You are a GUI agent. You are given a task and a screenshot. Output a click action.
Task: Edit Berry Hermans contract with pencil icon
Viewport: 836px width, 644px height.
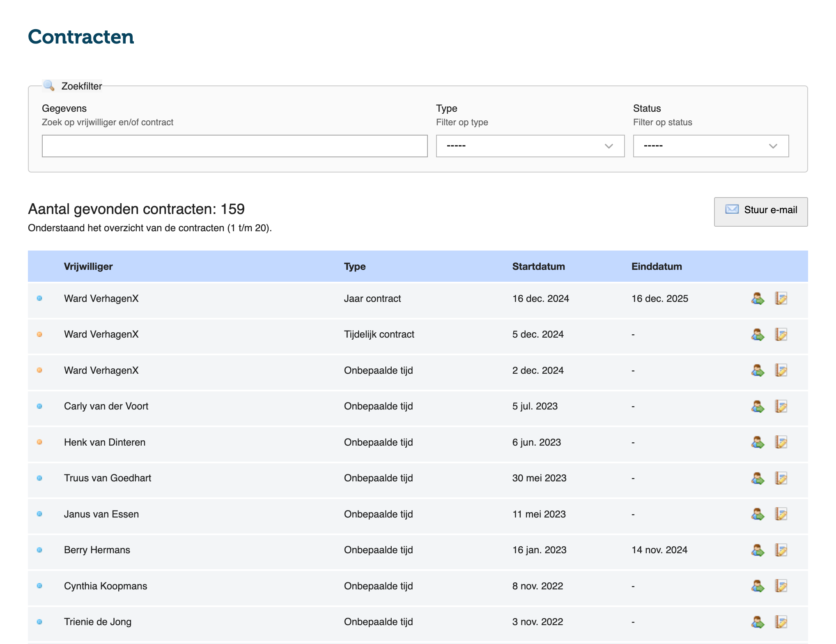[x=781, y=550]
